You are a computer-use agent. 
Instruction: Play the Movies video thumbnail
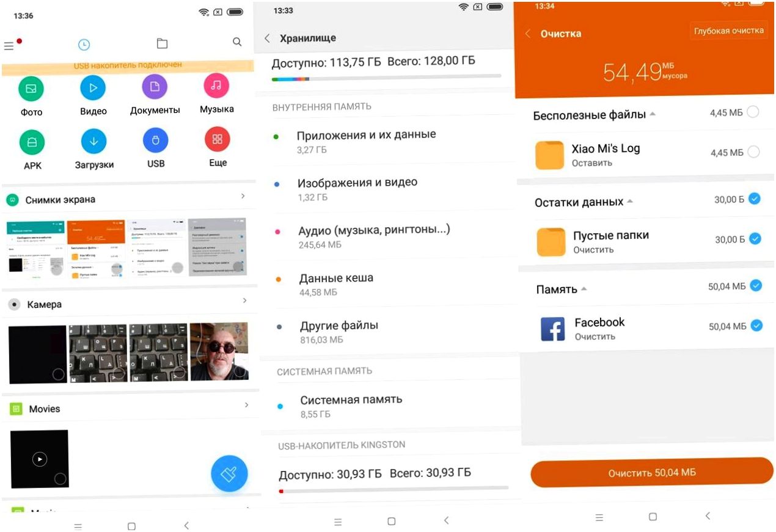tap(40, 459)
